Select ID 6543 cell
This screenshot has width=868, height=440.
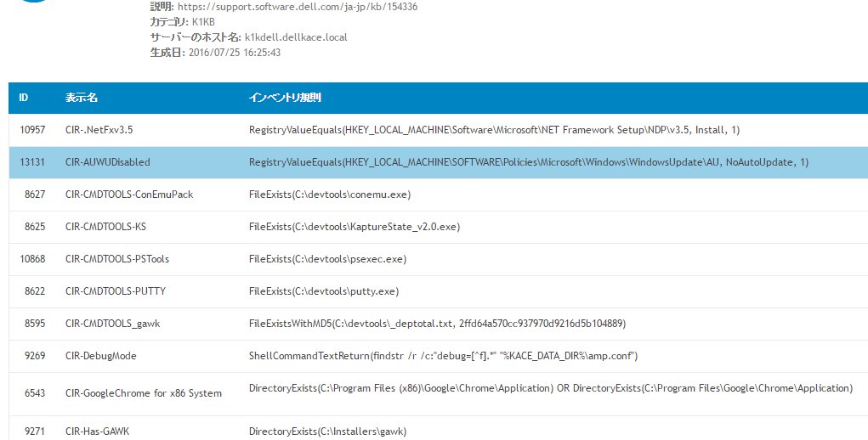point(35,393)
